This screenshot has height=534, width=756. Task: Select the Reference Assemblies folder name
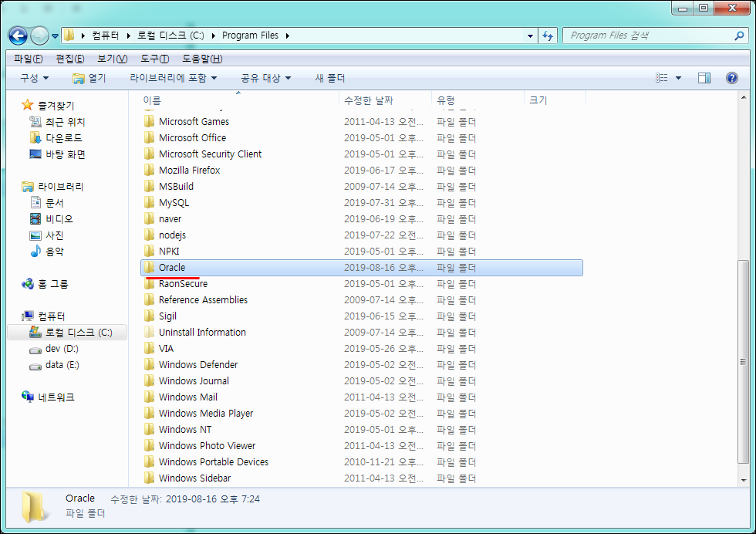(203, 300)
